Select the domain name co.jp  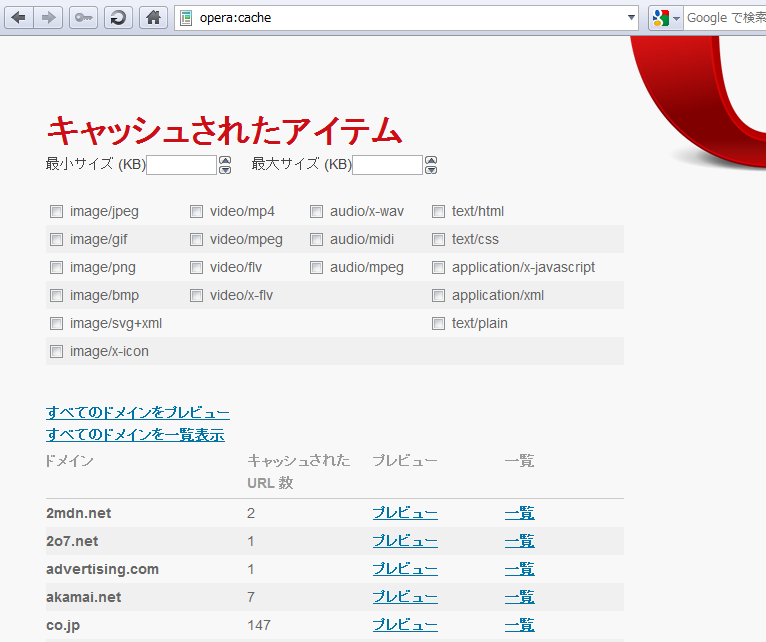tap(63, 625)
